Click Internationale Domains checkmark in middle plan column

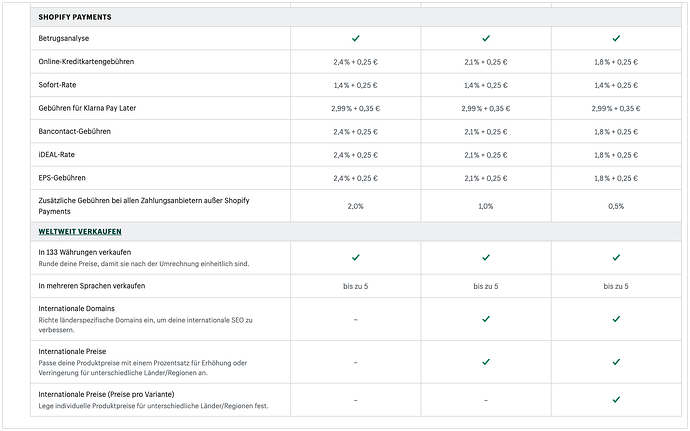(486, 319)
